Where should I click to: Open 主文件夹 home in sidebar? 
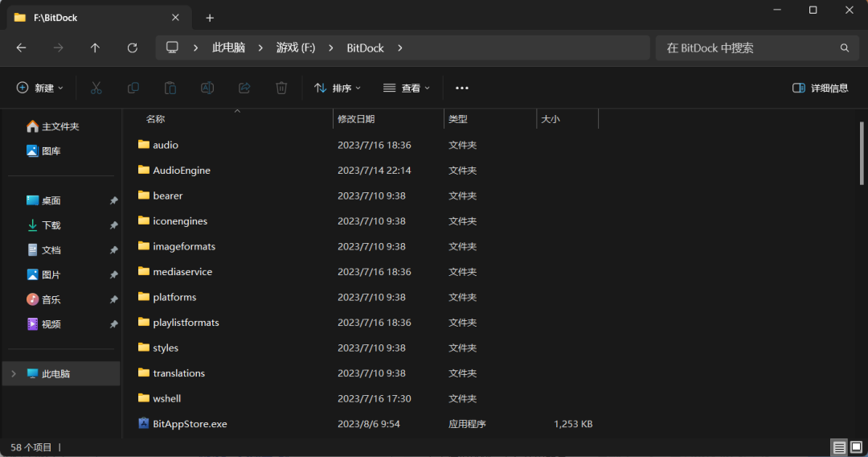(x=52, y=126)
